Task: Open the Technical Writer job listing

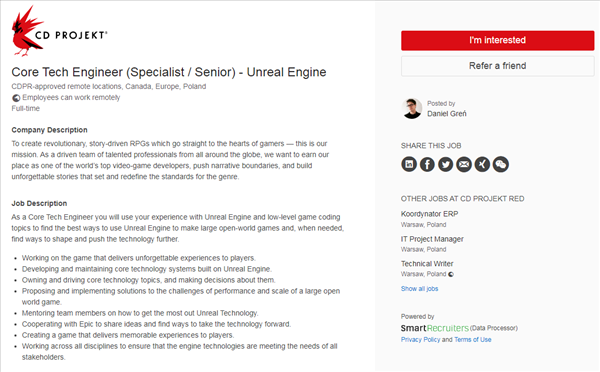Action: pos(427,264)
